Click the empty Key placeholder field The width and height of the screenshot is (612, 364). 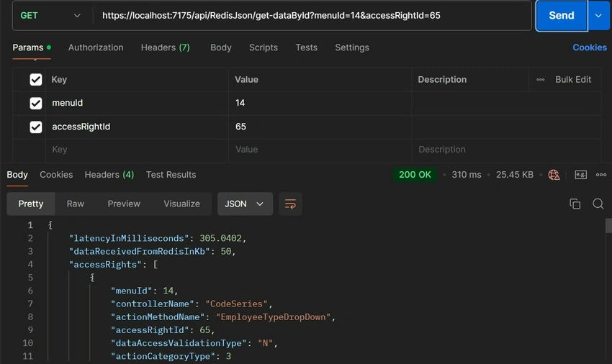pos(137,150)
